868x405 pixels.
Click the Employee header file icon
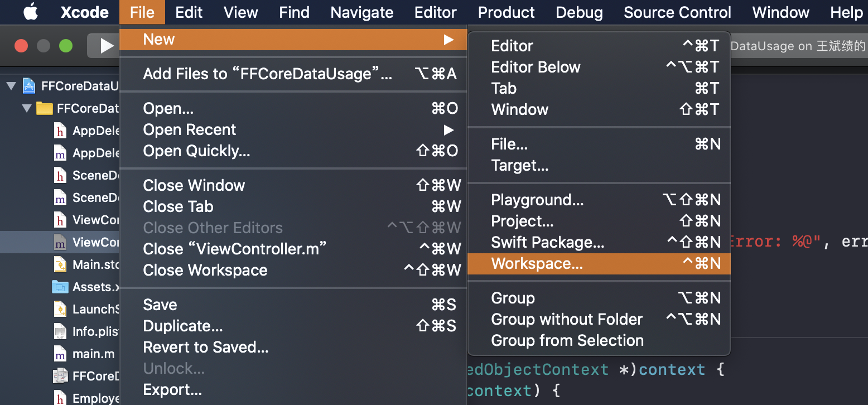(x=60, y=398)
